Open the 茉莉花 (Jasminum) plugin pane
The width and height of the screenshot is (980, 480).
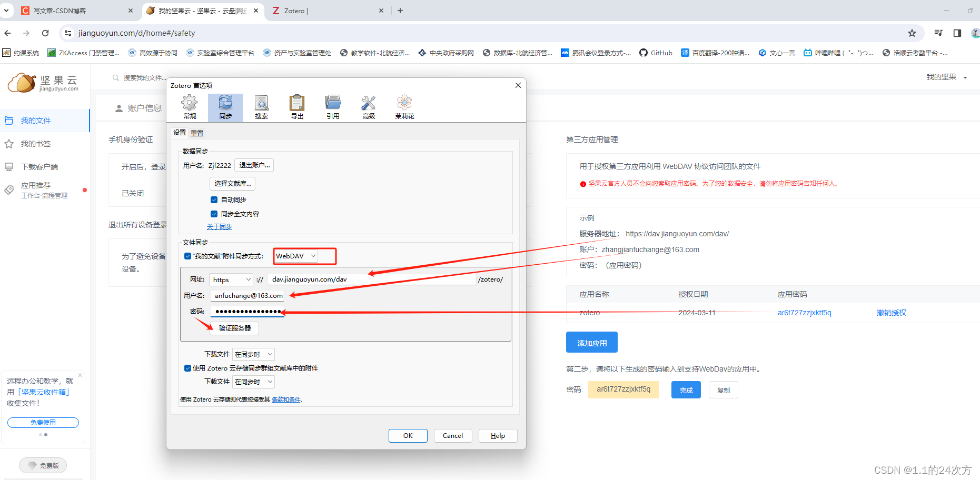404,107
